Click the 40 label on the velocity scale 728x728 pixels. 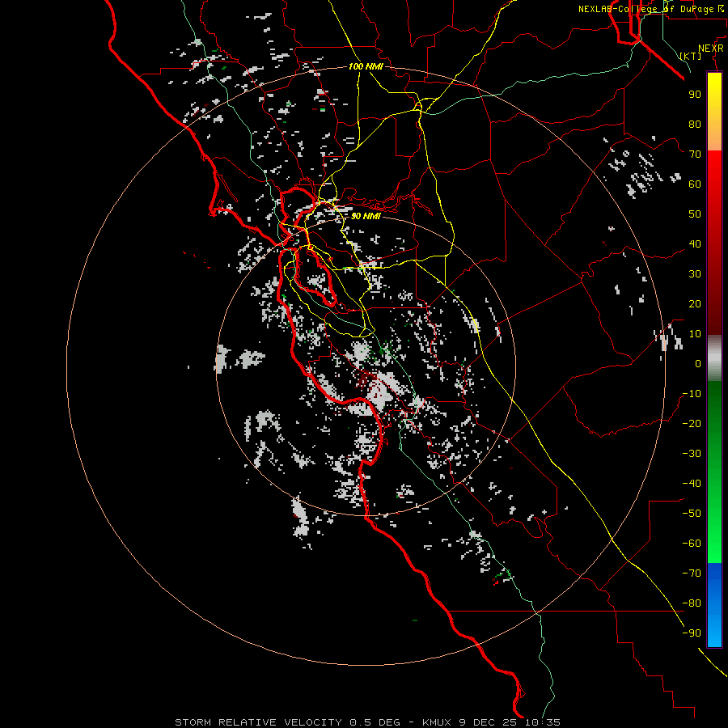coord(695,243)
